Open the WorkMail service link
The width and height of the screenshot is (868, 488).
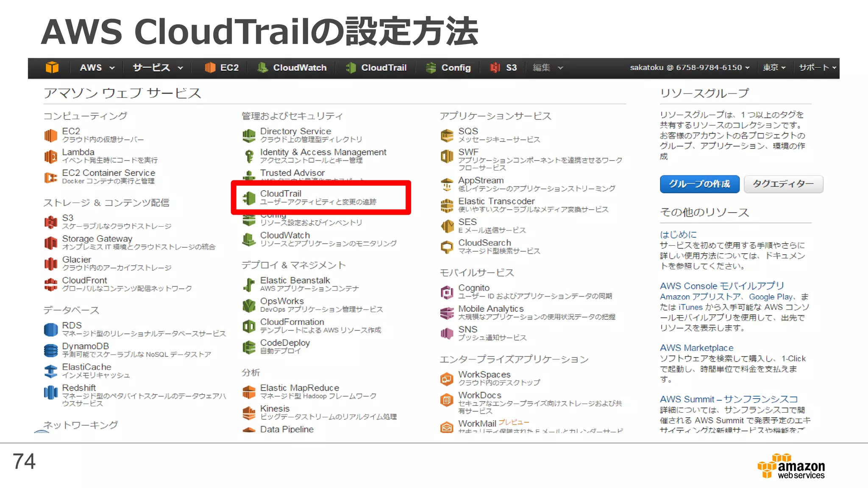(477, 424)
